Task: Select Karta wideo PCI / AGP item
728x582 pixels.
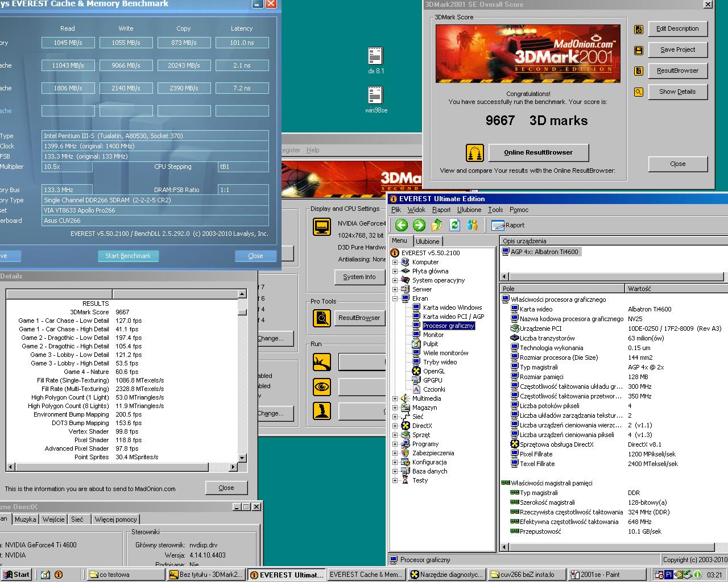Action: pos(453,317)
